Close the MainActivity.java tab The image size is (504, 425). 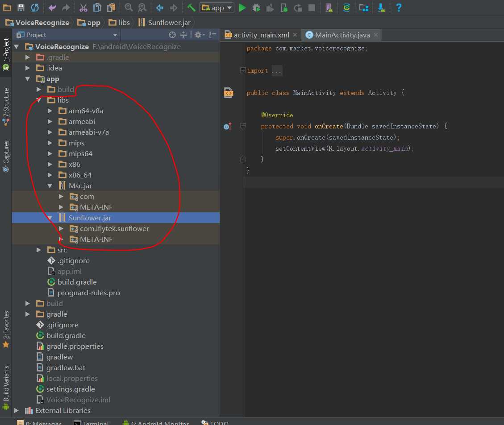coord(376,35)
